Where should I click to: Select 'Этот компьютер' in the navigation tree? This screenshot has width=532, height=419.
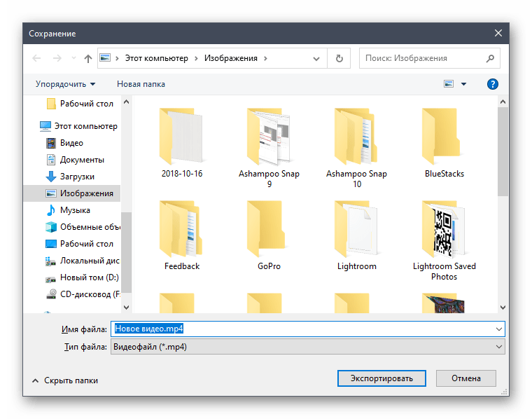point(78,126)
